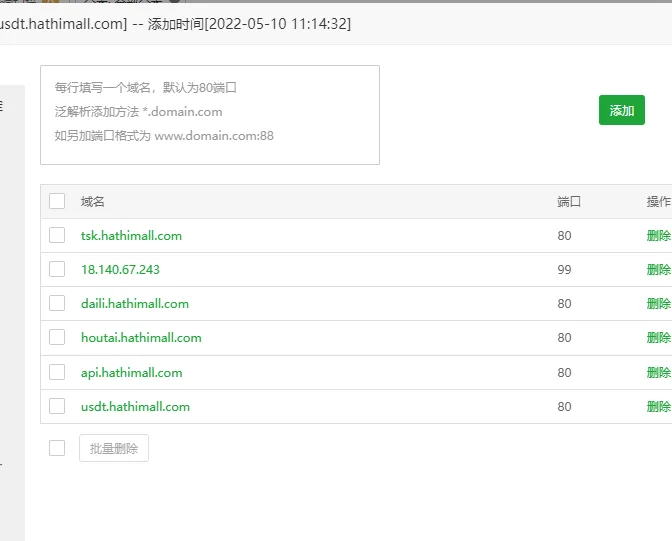
Task: Check the box for tsk.hathimall.com
Action: (x=57, y=235)
